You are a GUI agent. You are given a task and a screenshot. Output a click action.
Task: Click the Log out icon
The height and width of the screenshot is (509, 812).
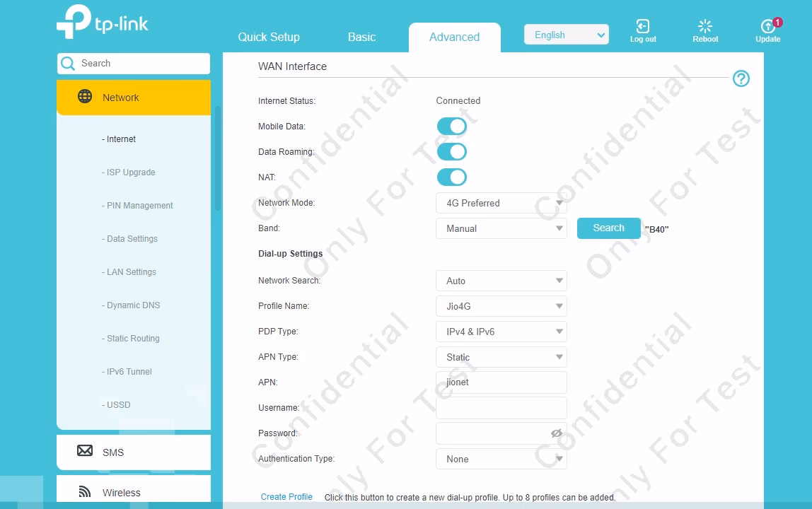[643, 26]
